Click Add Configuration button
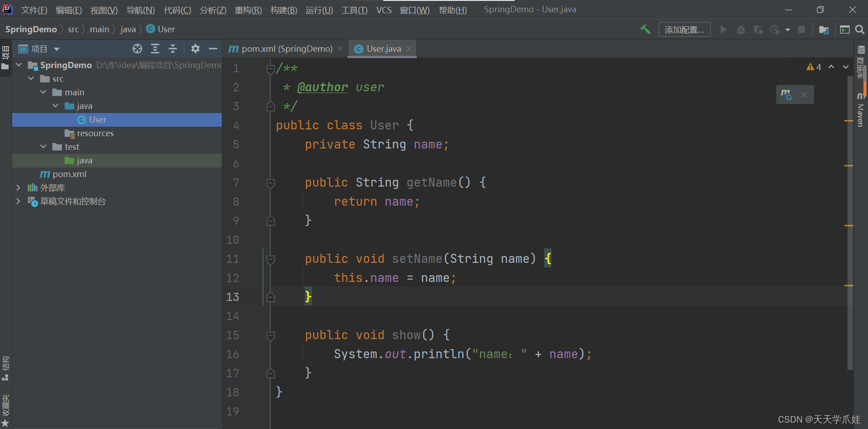Viewport: 868px width, 429px height. 684,30
